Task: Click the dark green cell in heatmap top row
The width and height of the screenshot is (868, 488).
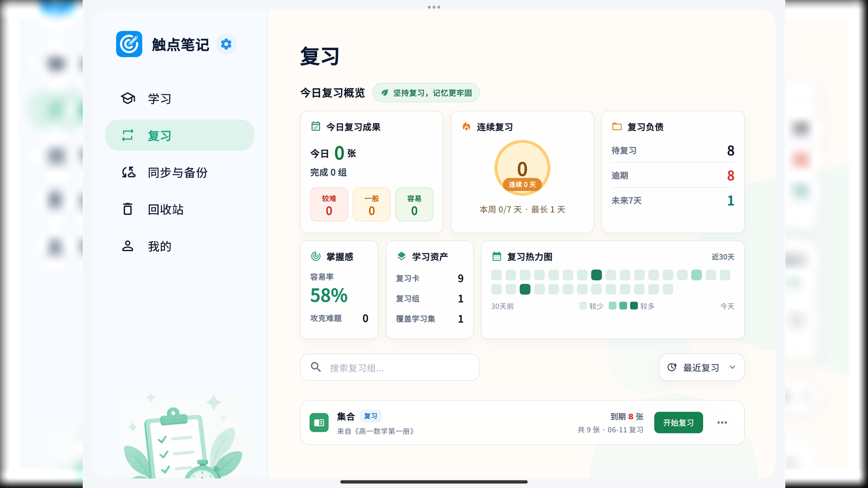Action: point(597,275)
